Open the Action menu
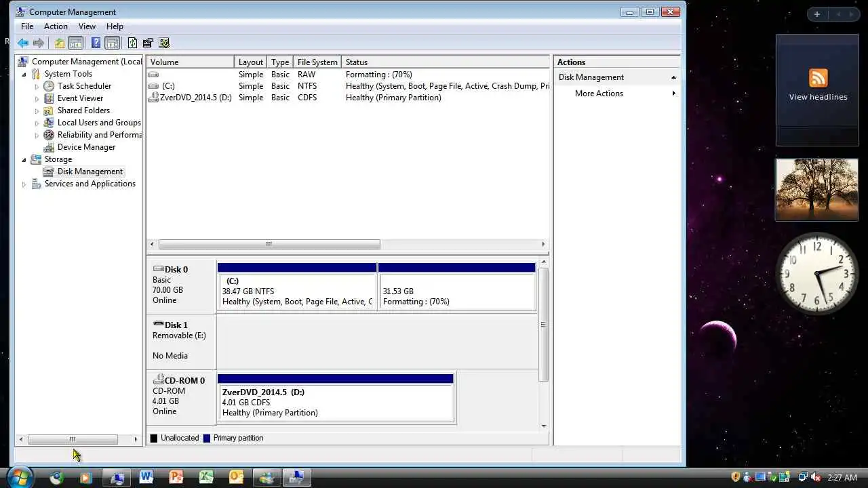The width and height of the screenshot is (868, 488). tap(56, 26)
